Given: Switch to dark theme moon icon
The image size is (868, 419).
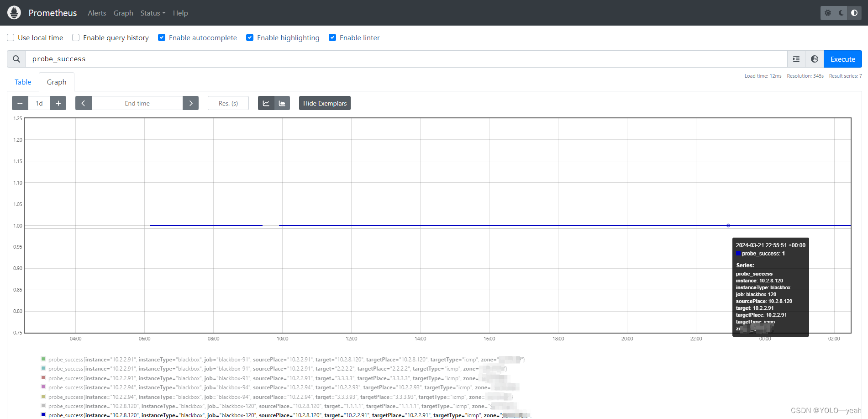Looking at the screenshot, I should coord(841,13).
